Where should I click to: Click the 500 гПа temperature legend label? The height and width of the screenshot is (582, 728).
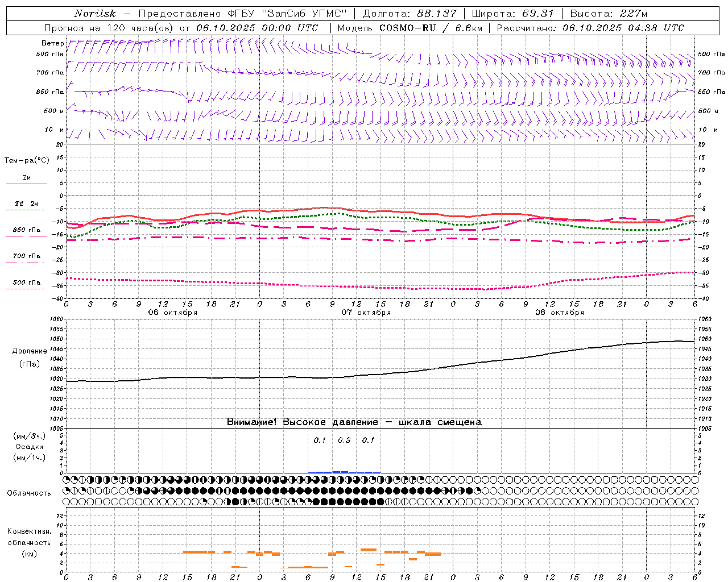tap(27, 282)
